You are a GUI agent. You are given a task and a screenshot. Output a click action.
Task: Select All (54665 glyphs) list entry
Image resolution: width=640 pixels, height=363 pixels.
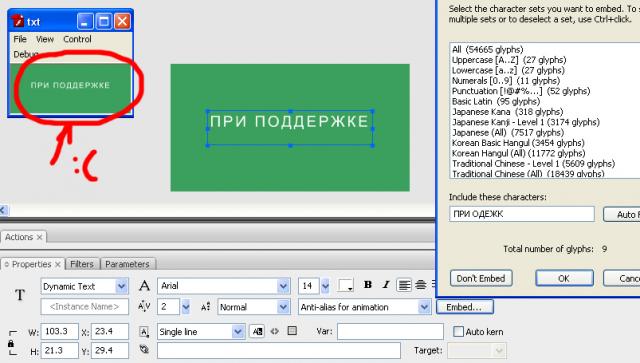point(487,49)
